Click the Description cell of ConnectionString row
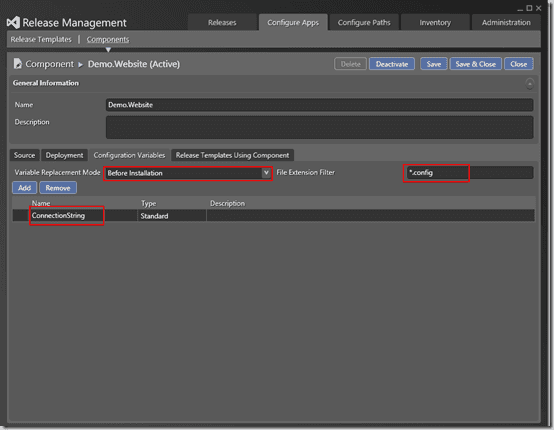The width and height of the screenshot is (554, 430). click(371, 216)
